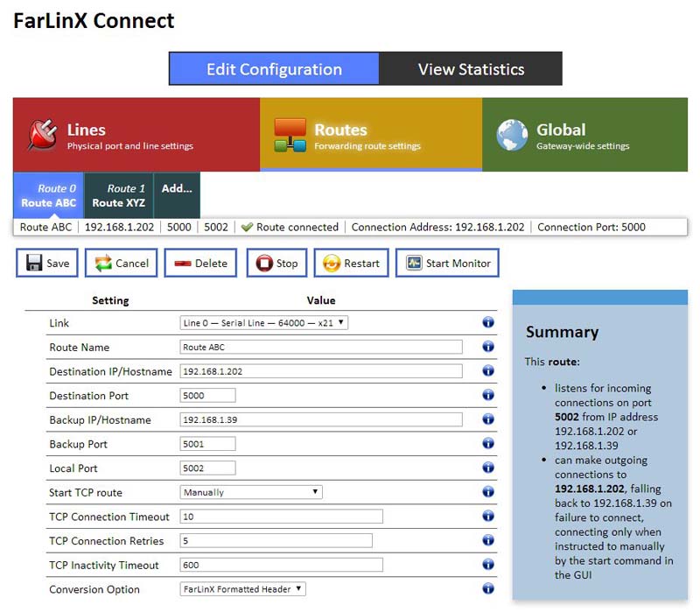Switch to Edit Configuration tab

(274, 69)
